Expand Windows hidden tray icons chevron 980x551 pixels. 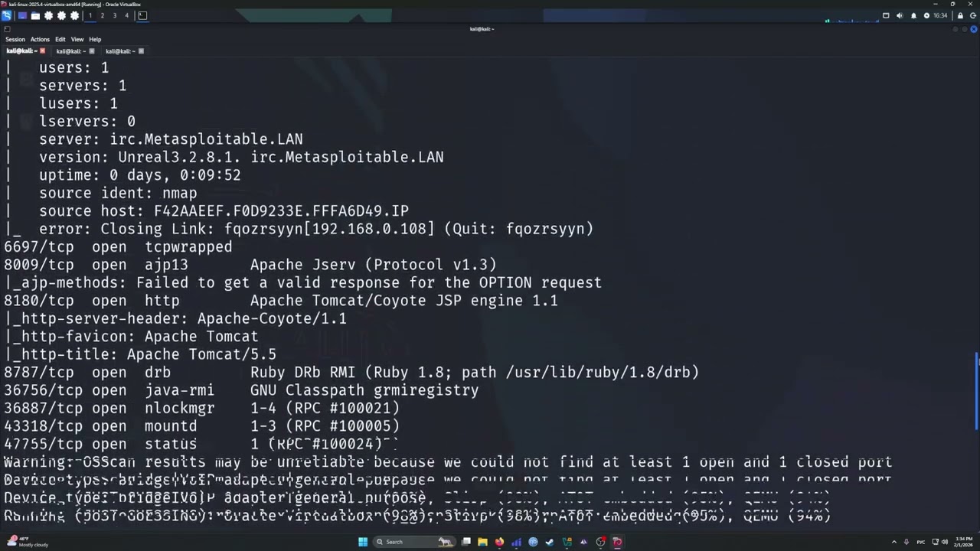[894, 542]
